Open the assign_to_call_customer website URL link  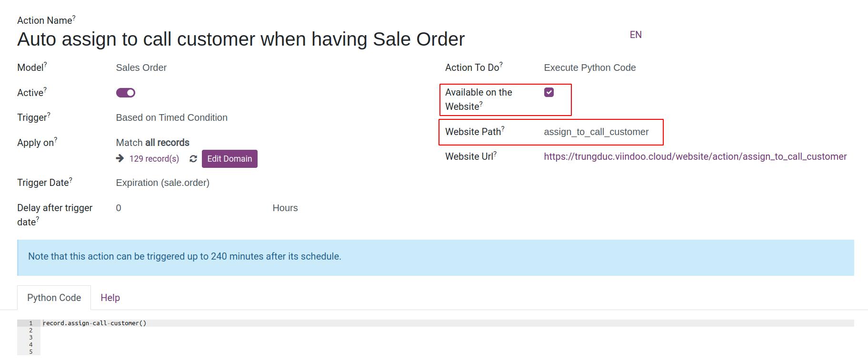695,156
